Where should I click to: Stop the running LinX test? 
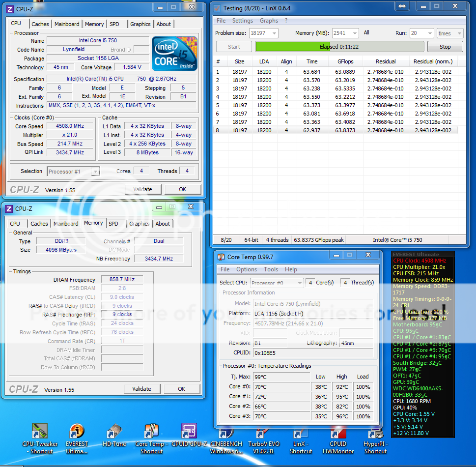(445, 47)
